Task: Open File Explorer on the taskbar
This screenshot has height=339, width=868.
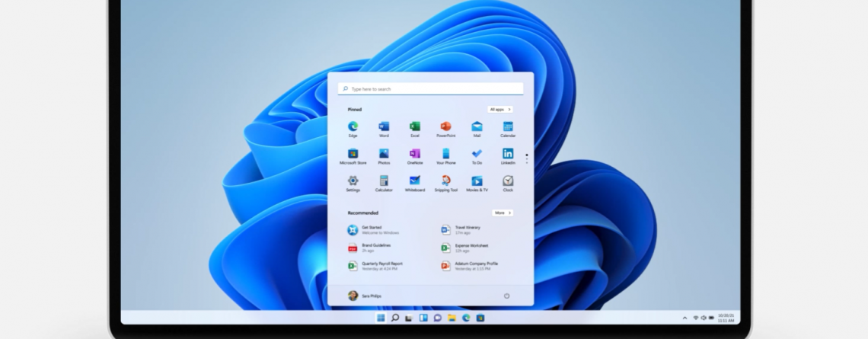Action: (x=452, y=318)
